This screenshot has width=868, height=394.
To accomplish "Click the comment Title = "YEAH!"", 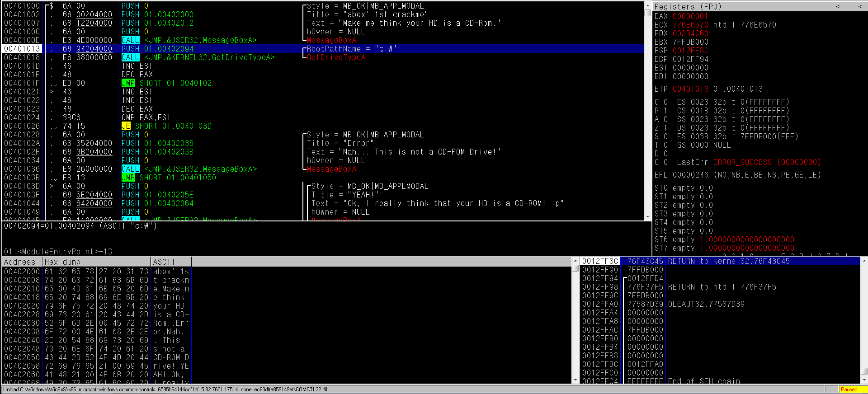I will coord(344,195).
